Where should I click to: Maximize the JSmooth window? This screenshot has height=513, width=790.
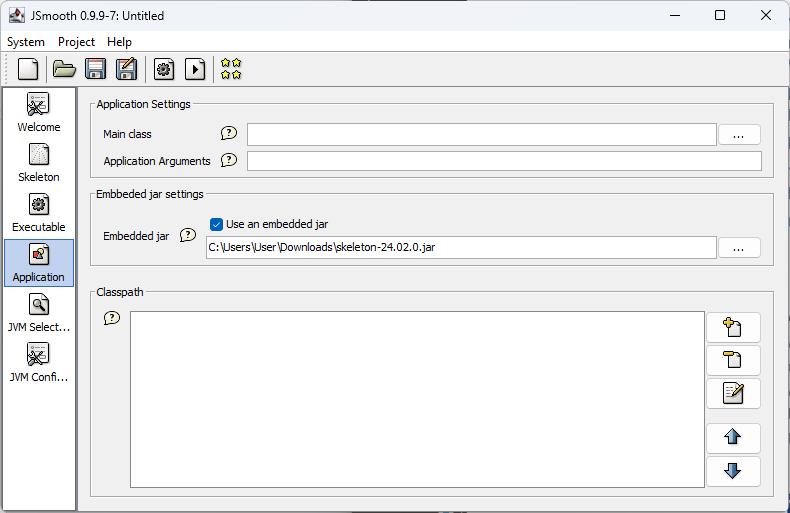720,16
